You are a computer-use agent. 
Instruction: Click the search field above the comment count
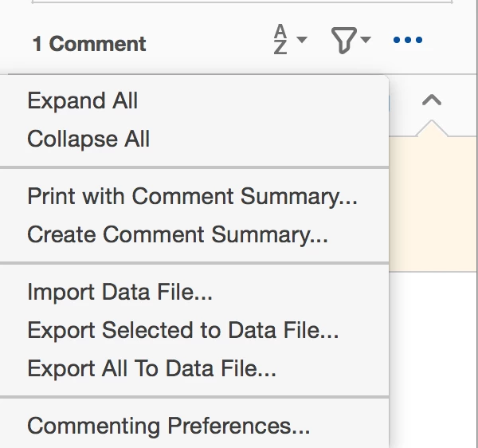[239, 4]
